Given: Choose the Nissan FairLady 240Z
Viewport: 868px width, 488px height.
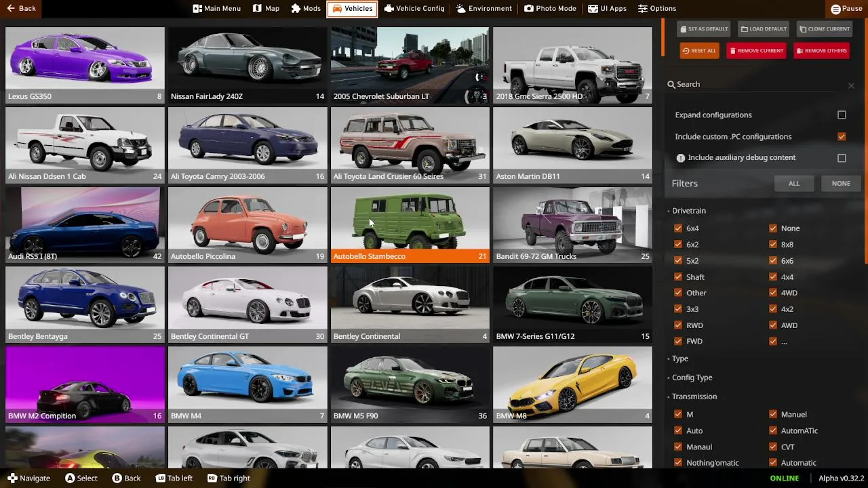Looking at the screenshot, I should pyautogui.click(x=248, y=65).
